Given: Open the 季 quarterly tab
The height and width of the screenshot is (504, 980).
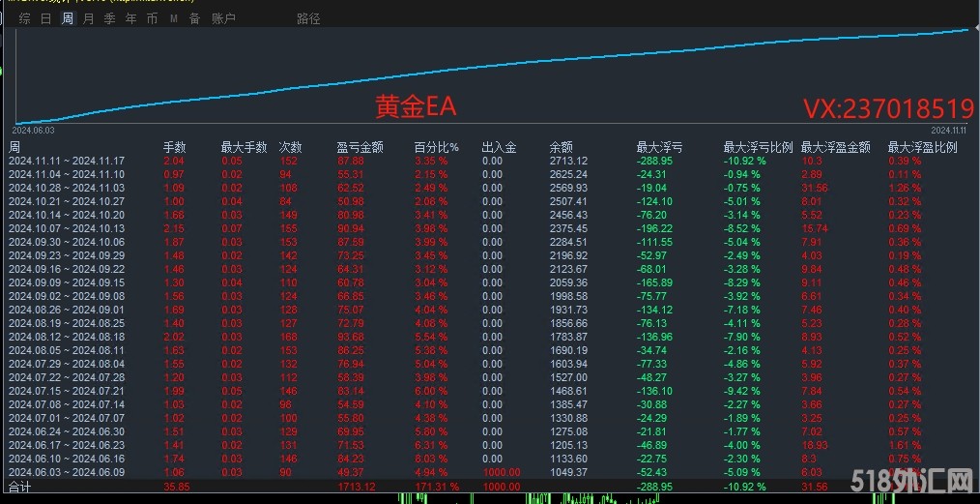Looking at the screenshot, I should tap(109, 18).
